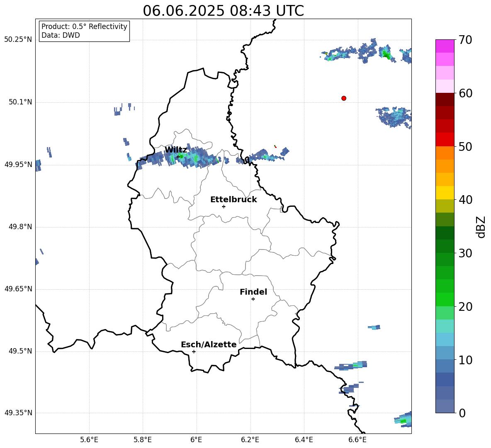Click the dBZ colorbar axis label

point(481,227)
